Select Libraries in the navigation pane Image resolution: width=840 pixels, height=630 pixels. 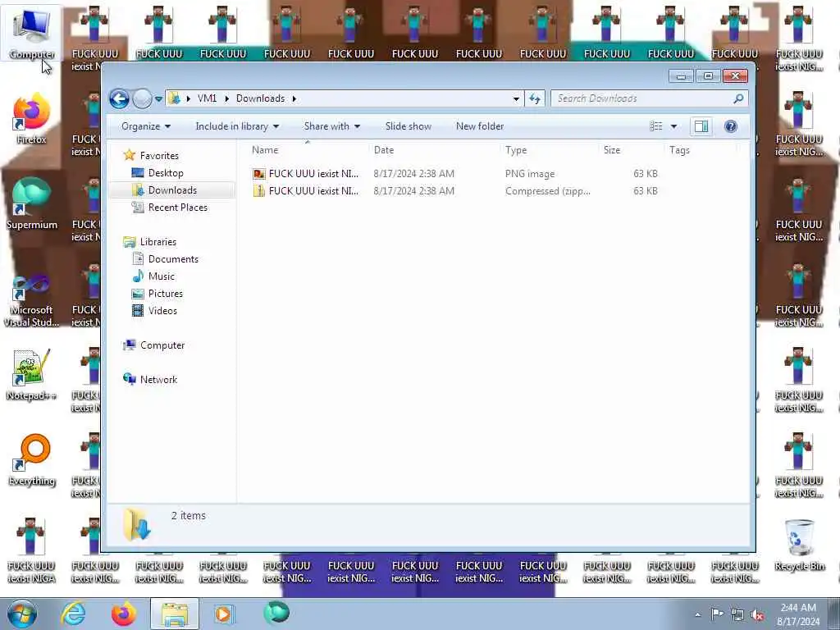158,242
